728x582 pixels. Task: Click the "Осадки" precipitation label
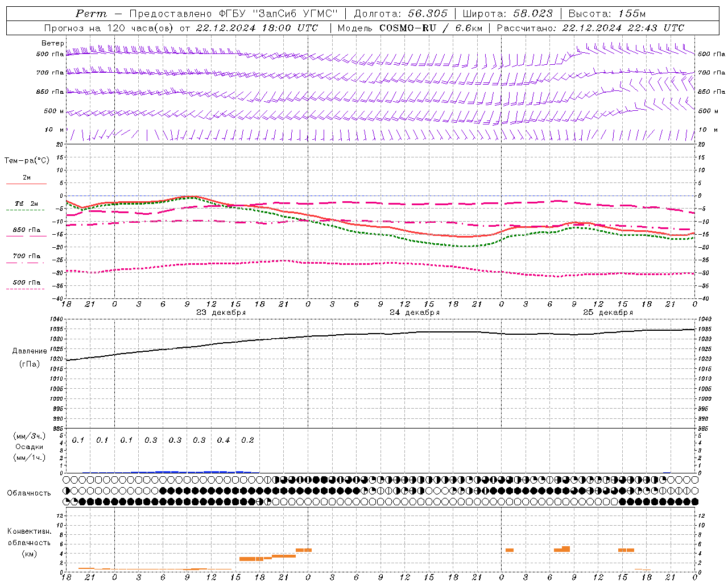tap(30, 447)
